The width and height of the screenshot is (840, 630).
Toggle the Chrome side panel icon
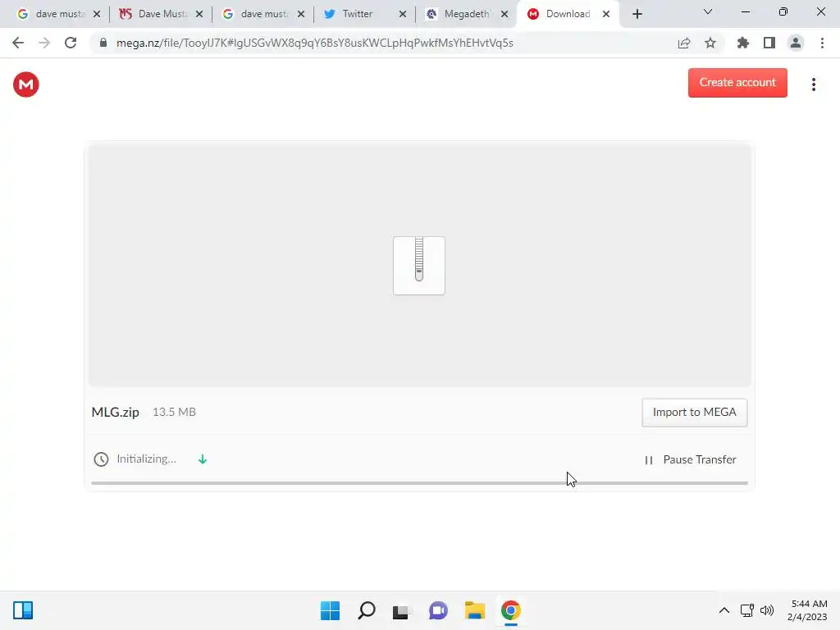pos(769,43)
